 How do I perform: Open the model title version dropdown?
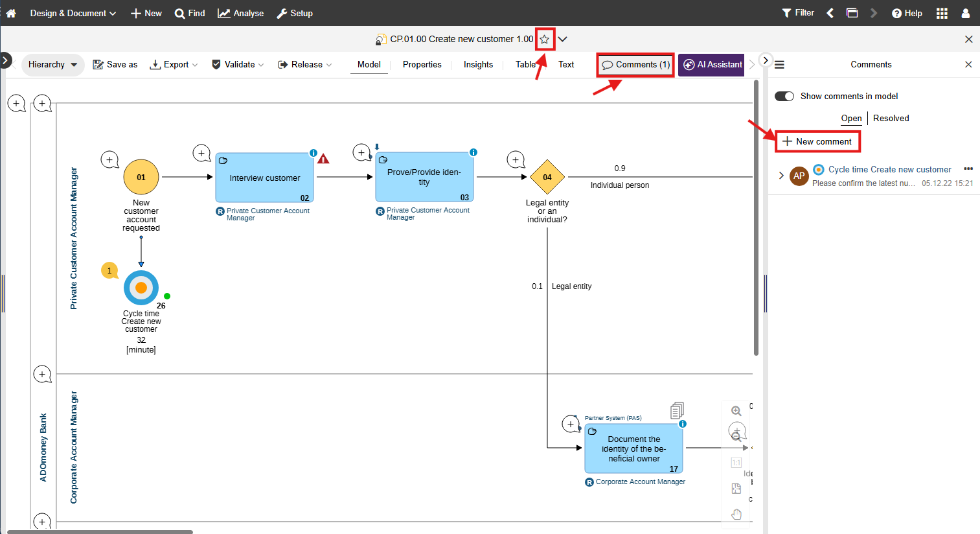[x=562, y=39]
